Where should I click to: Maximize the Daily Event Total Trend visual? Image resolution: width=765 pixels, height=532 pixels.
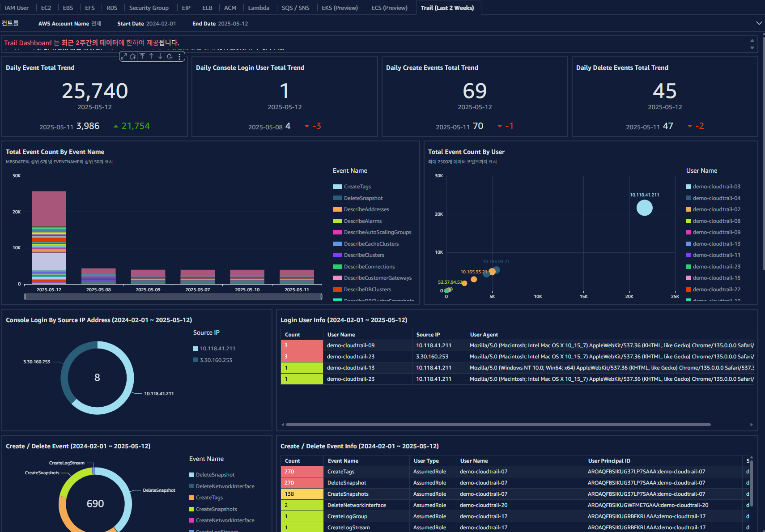124,56
